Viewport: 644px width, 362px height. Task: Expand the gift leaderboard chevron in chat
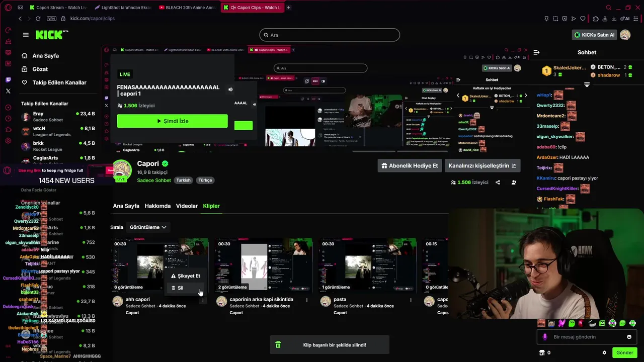(x=587, y=85)
